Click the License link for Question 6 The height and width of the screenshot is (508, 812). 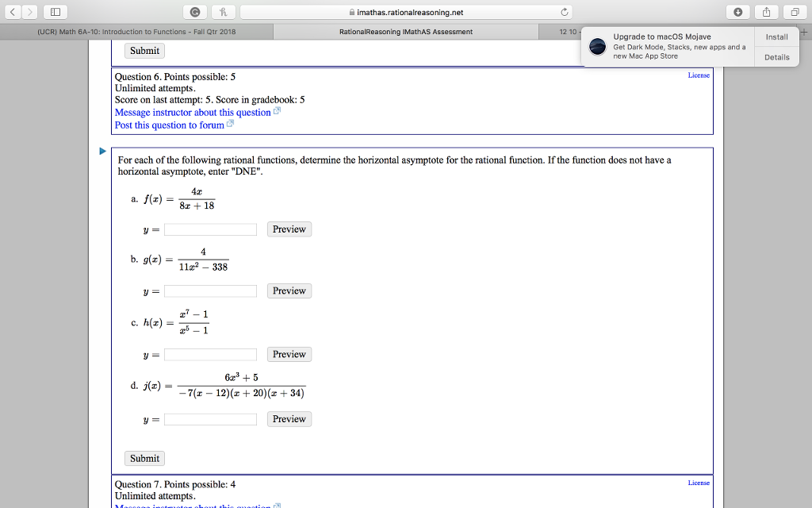[698, 74]
